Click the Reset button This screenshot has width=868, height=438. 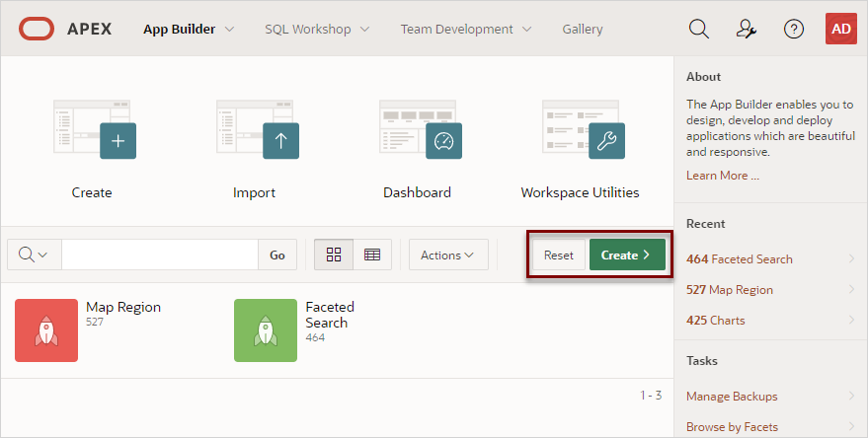click(x=559, y=255)
